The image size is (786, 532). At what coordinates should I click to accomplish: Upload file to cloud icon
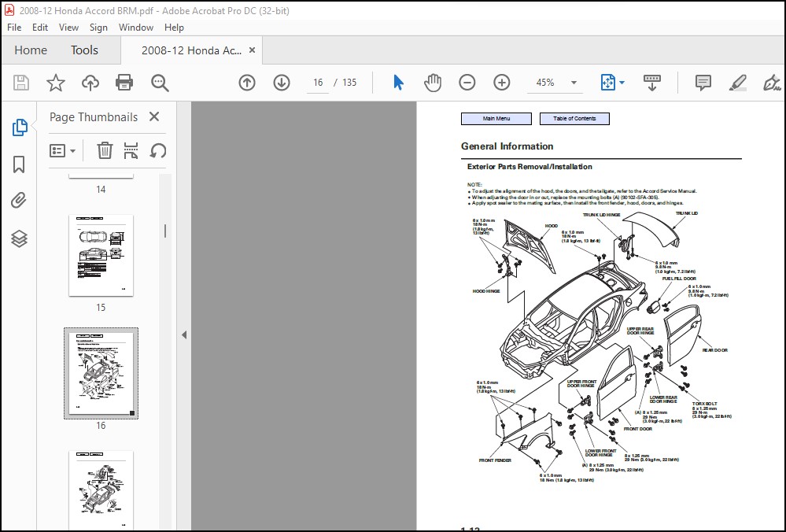pos(90,82)
